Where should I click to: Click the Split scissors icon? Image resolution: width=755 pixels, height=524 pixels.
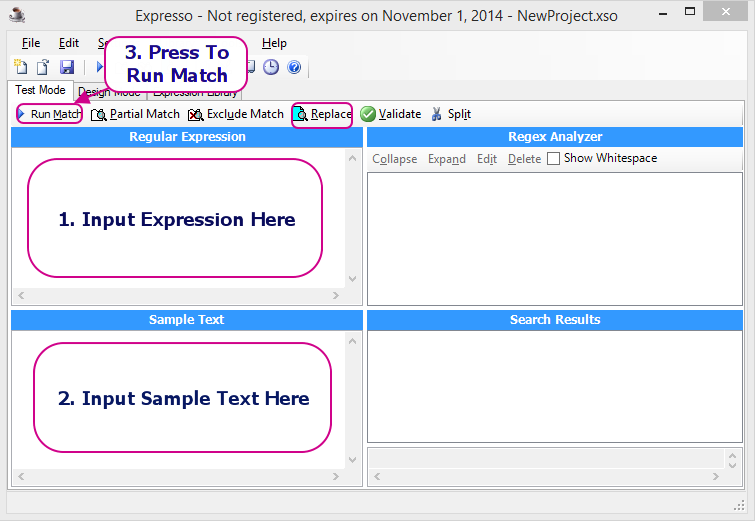pos(436,114)
